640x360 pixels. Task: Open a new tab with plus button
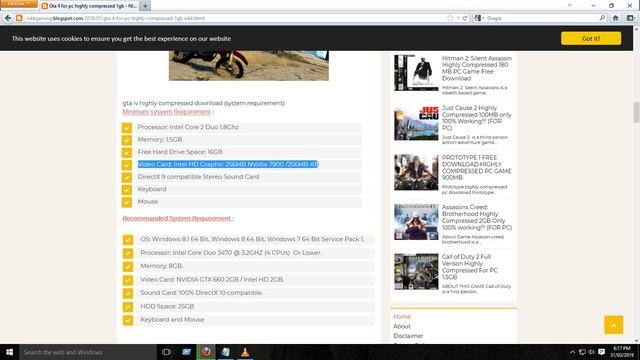coord(145,6)
